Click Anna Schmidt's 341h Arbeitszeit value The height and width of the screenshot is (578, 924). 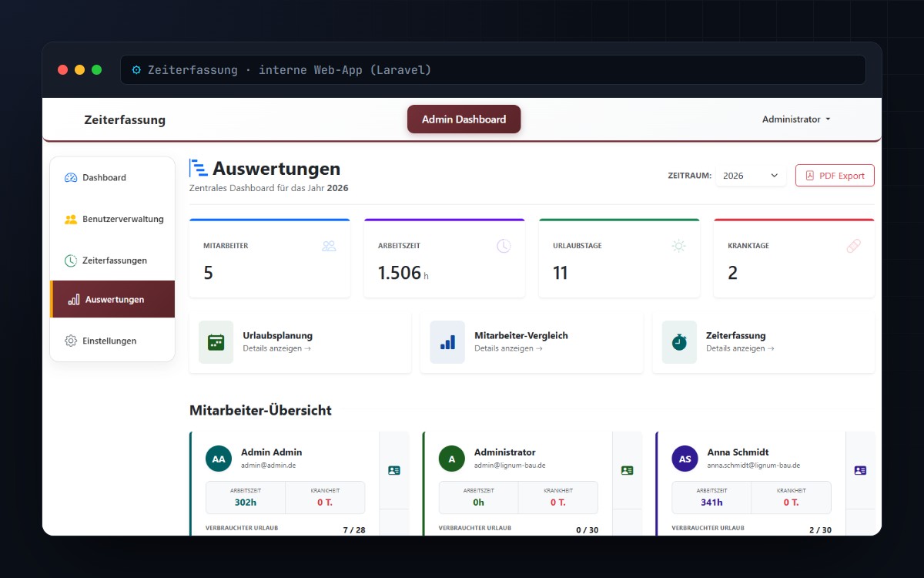711,502
